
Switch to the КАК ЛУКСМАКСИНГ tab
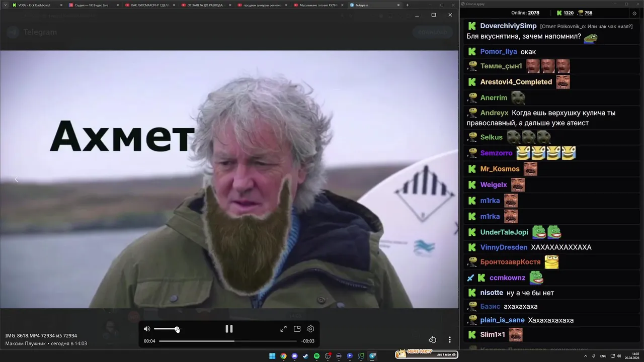(151, 5)
